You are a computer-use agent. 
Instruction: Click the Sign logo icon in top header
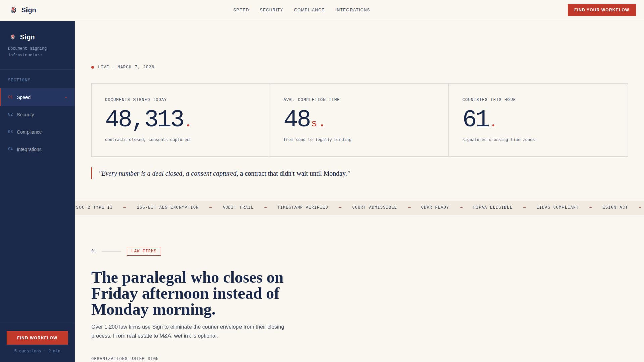tap(13, 10)
